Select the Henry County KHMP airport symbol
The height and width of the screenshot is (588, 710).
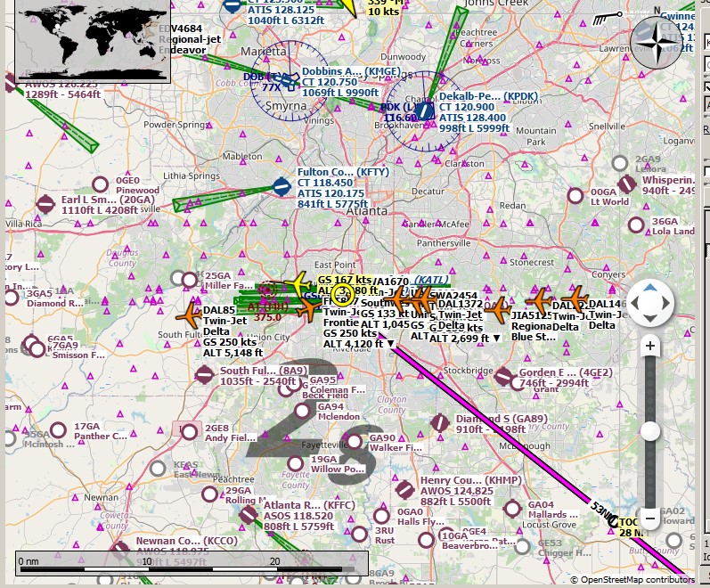pos(404,490)
